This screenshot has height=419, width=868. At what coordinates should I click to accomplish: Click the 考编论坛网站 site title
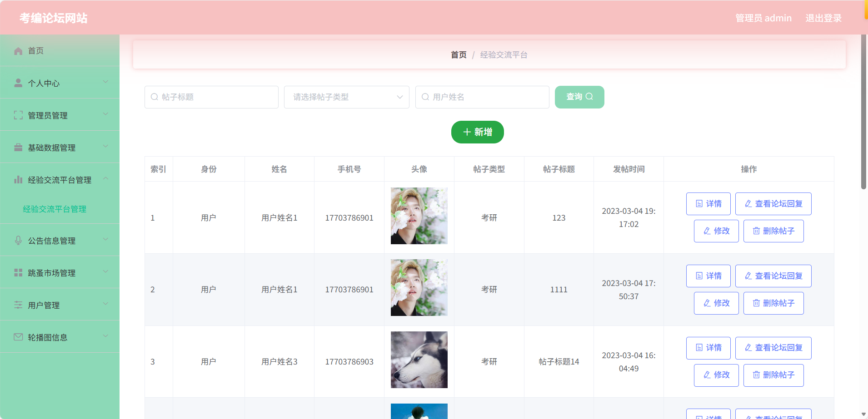[54, 18]
